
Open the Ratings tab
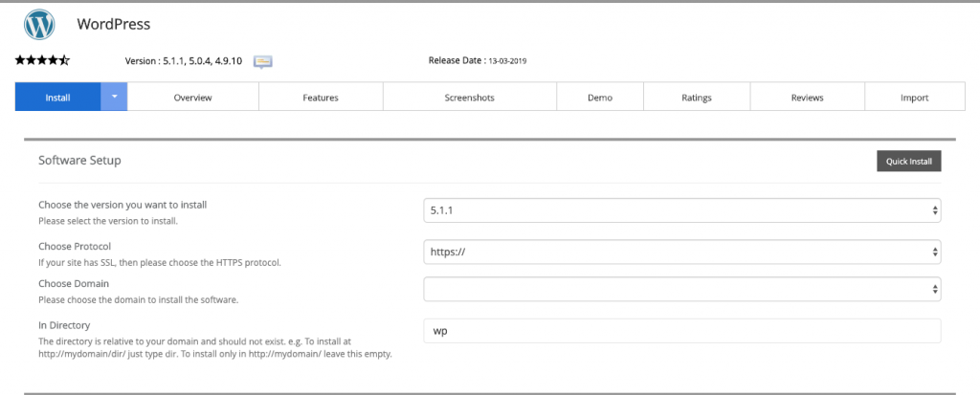click(697, 97)
